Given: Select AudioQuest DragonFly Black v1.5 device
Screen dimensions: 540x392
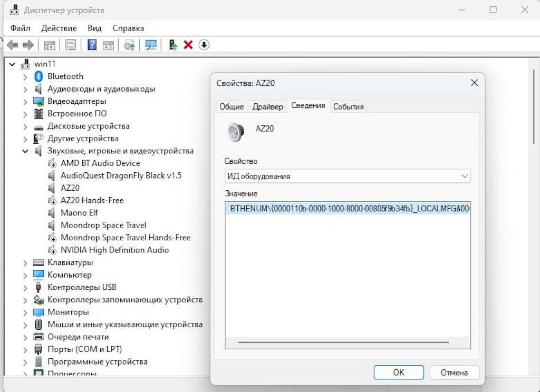Looking at the screenshot, I should pyautogui.click(x=121, y=175).
